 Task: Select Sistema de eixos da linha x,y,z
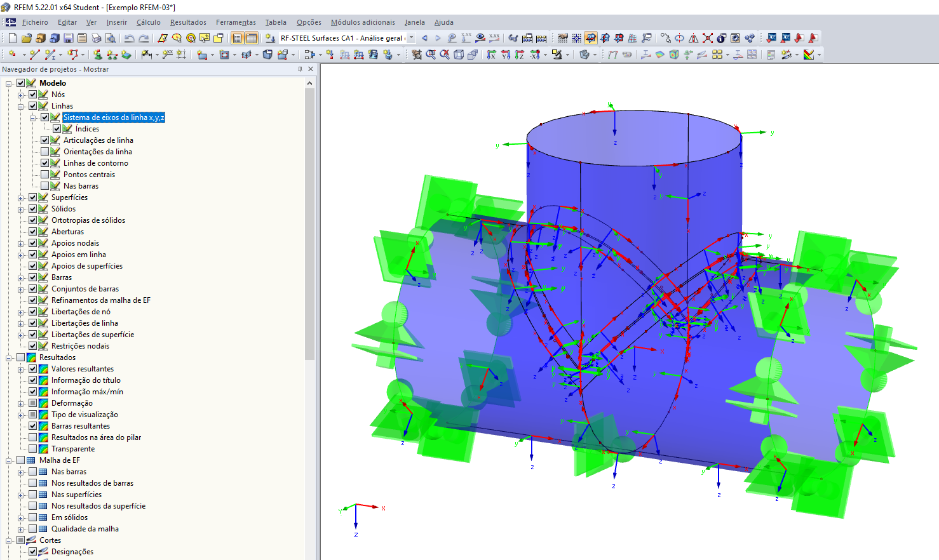point(114,117)
